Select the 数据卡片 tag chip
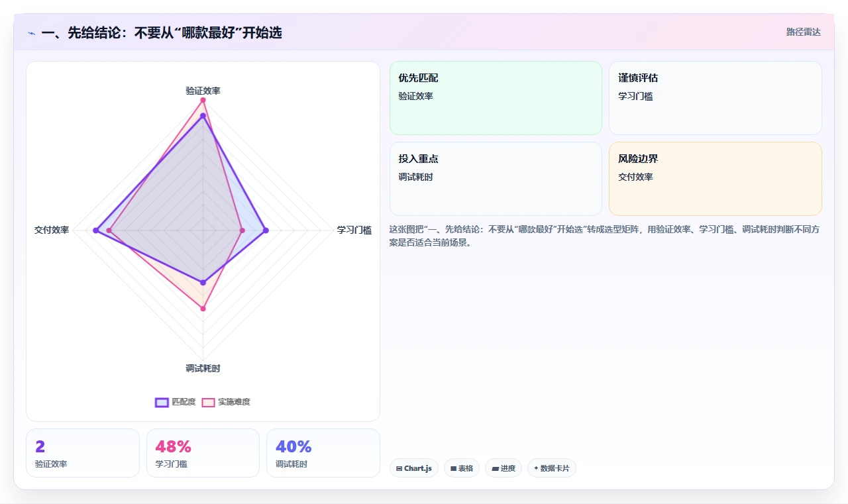848x504 pixels. [x=552, y=468]
